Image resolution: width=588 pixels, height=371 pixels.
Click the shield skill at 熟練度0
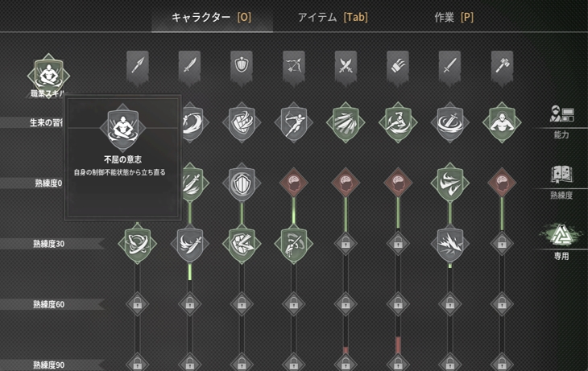pos(242,183)
